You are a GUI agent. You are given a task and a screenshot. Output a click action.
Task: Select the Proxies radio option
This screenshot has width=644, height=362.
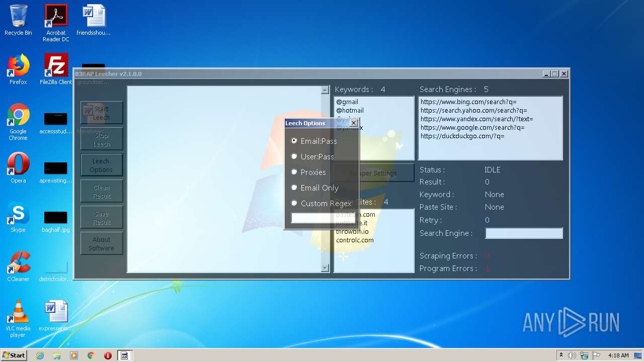coord(309,172)
